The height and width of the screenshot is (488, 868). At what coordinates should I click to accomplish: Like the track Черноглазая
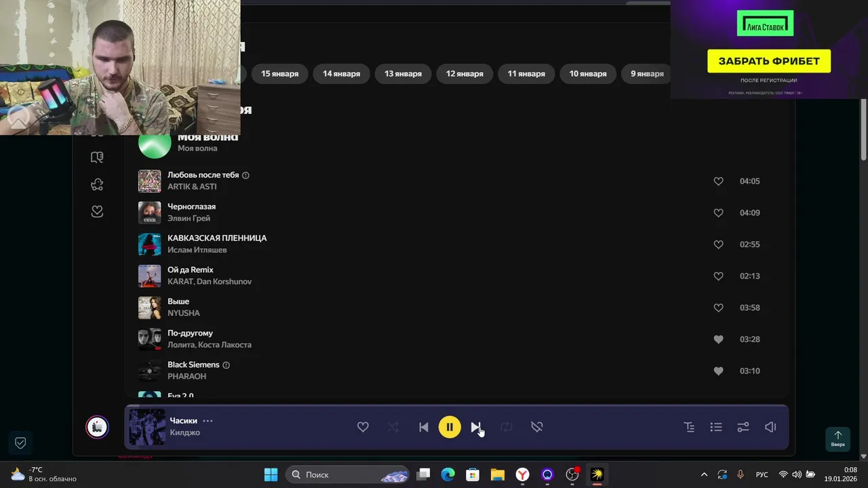coord(719,213)
